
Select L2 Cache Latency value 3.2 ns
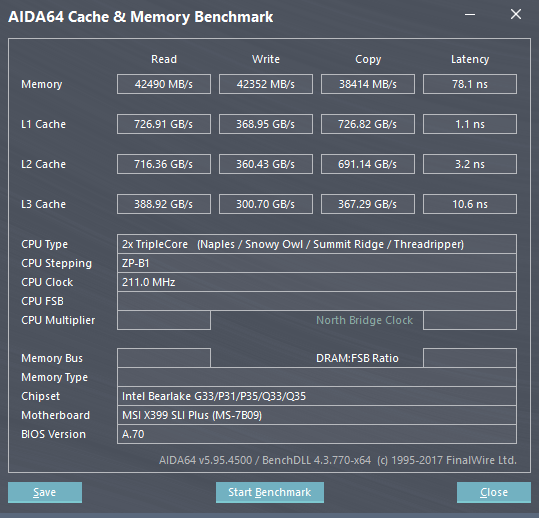pos(470,164)
